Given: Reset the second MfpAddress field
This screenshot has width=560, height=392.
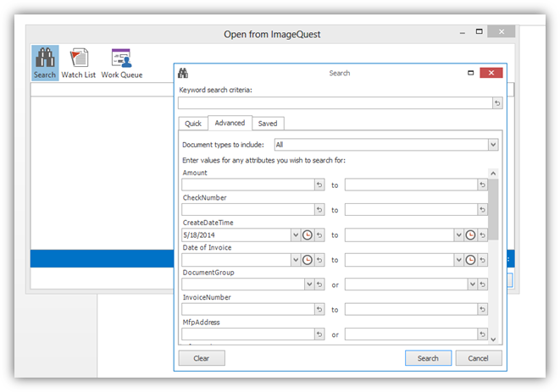Looking at the screenshot, I should coord(483,334).
